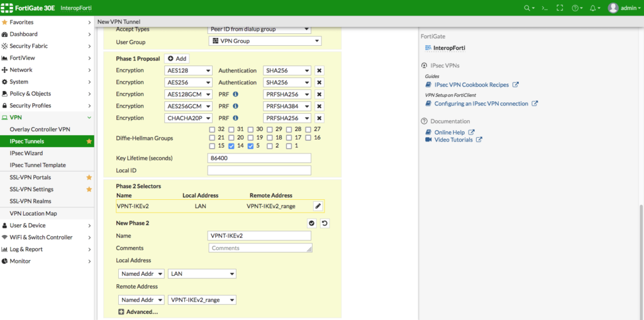Confirm New Phase 2 with checkmark icon
The height and width of the screenshot is (320, 644).
pos(311,223)
